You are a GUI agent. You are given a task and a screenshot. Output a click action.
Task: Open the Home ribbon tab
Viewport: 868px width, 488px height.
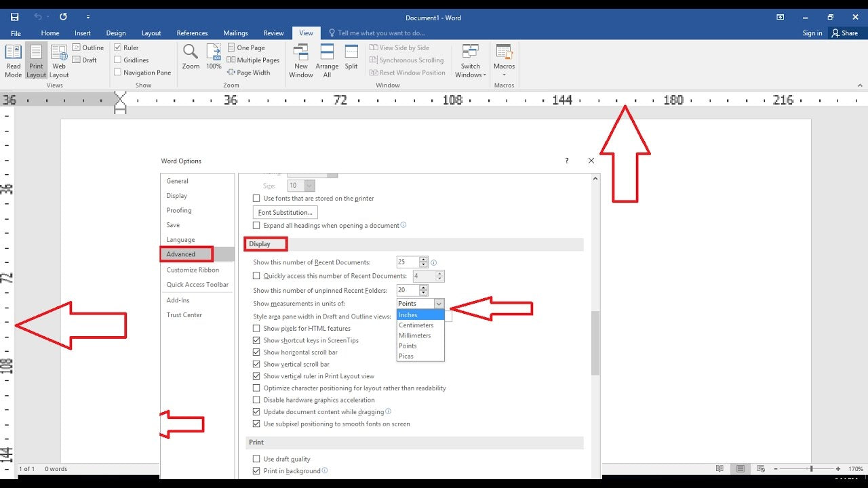(50, 33)
